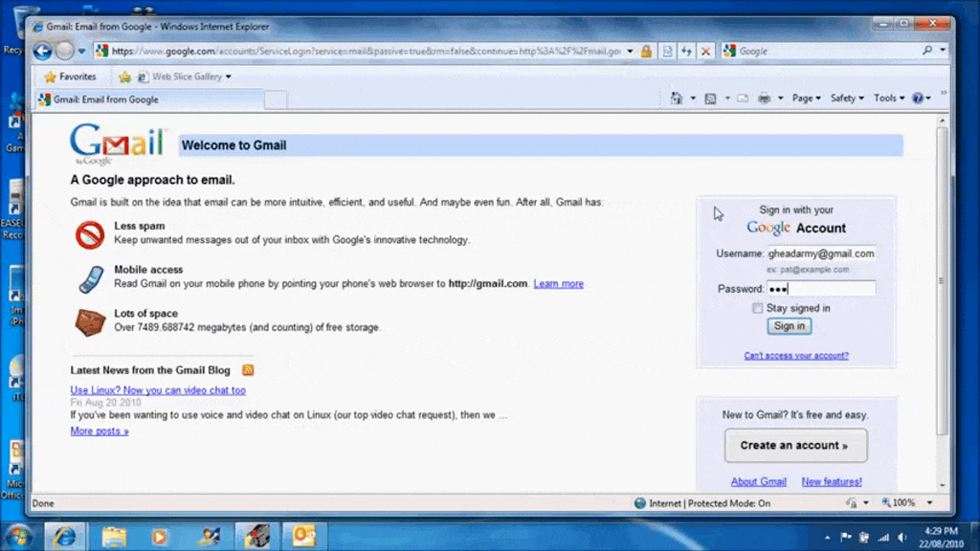Click the security padlock icon in address bar
Viewport: 980px width, 551px height.
pyautogui.click(x=646, y=52)
